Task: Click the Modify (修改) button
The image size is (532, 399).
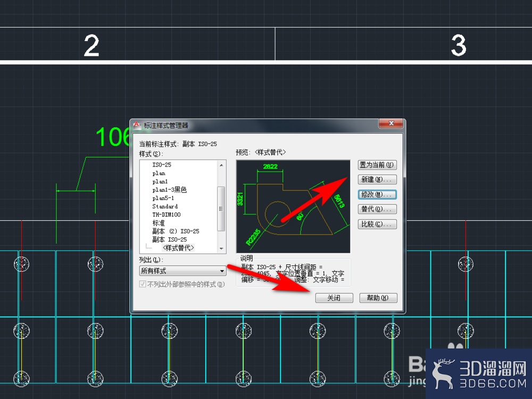Action: 377,194
